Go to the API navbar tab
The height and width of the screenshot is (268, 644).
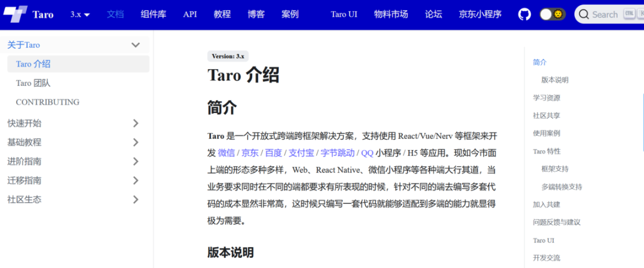(x=190, y=14)
